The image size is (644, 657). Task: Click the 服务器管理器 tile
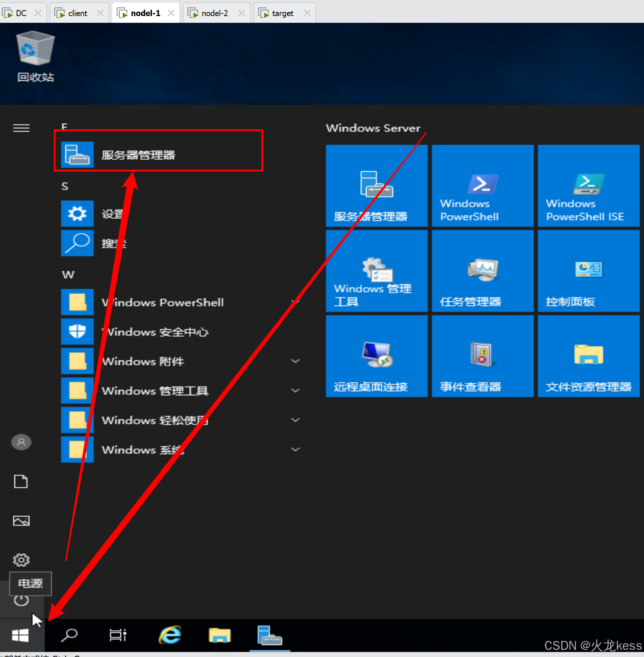[x=376, y=186]
